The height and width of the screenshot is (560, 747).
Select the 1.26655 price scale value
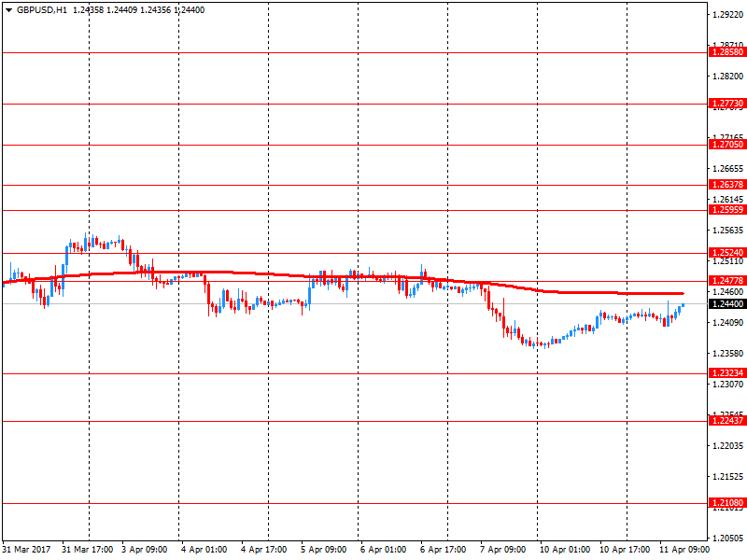pos(728,169)
